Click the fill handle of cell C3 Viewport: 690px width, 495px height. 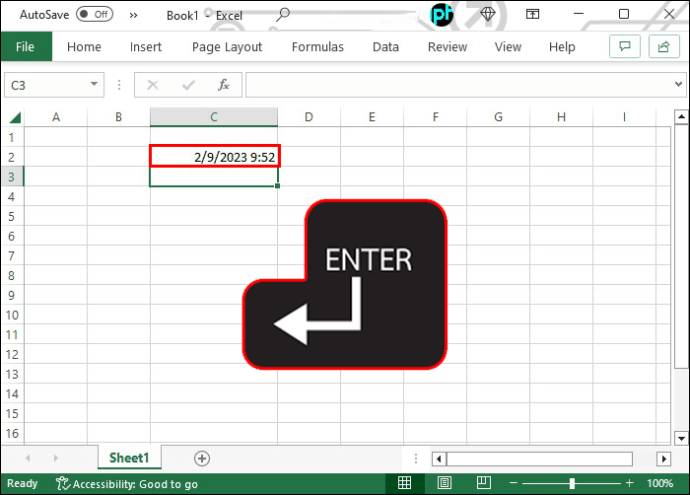click(277, 186)
